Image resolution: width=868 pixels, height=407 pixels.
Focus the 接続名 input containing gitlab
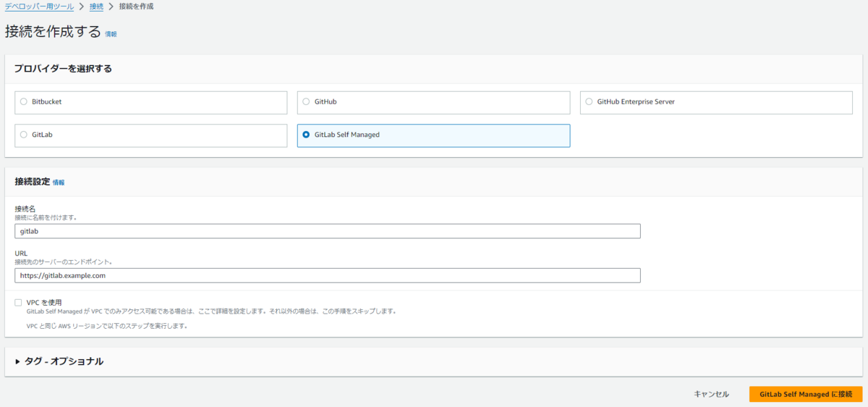(x=328, y=231)
